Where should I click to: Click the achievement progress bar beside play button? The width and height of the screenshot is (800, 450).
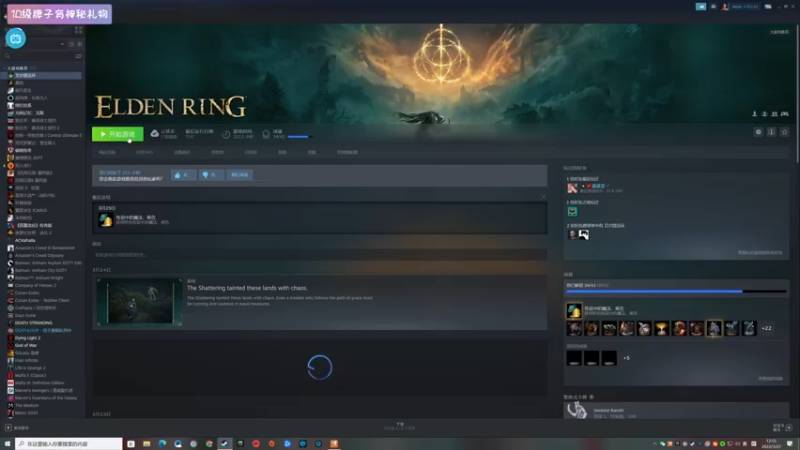[300, 137]
